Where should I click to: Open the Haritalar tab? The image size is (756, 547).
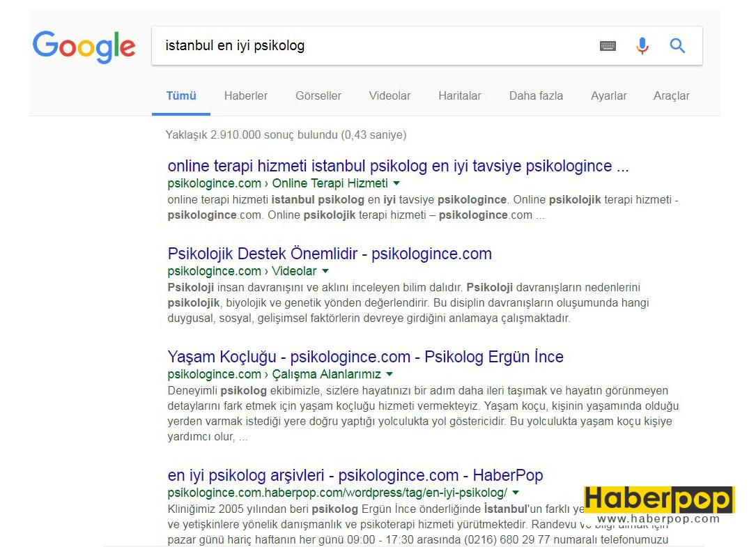[x=459, y=95]
